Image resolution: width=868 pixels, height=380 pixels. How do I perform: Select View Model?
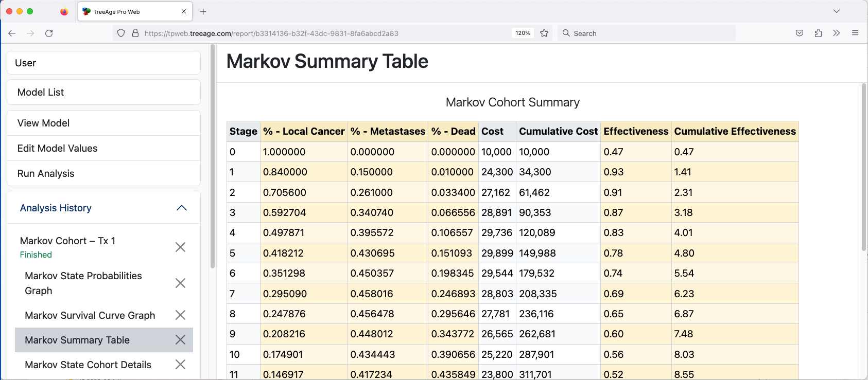[103, 123]
